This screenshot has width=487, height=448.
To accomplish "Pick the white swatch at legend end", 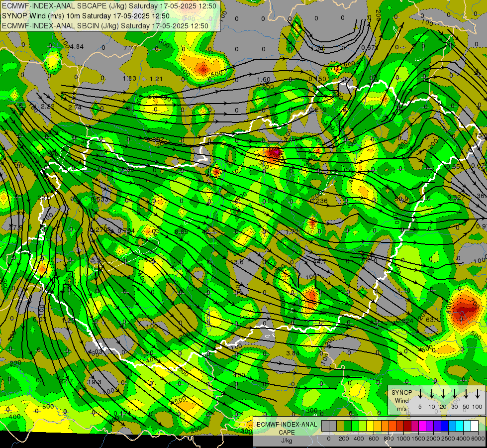I will click(474, 426).
